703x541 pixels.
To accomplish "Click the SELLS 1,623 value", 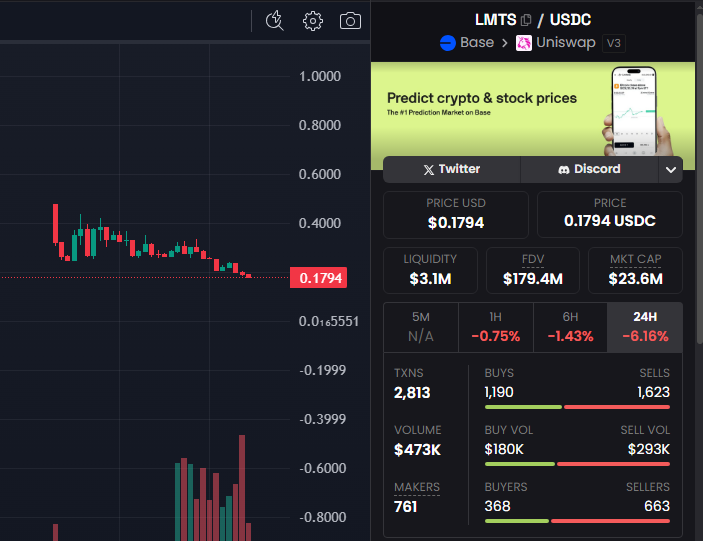I will pos(653,393).
